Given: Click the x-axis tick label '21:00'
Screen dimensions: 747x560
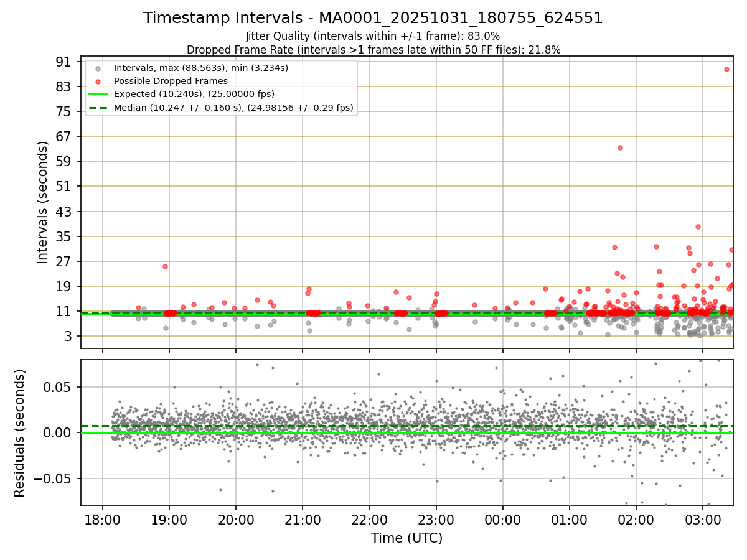Looking at the screenshot, I should tap(303, 521).
